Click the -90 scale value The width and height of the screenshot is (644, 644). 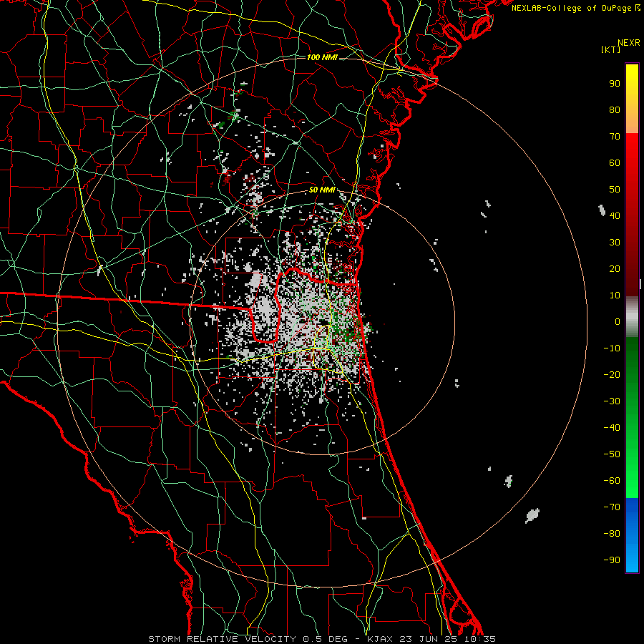click(612, 560)
